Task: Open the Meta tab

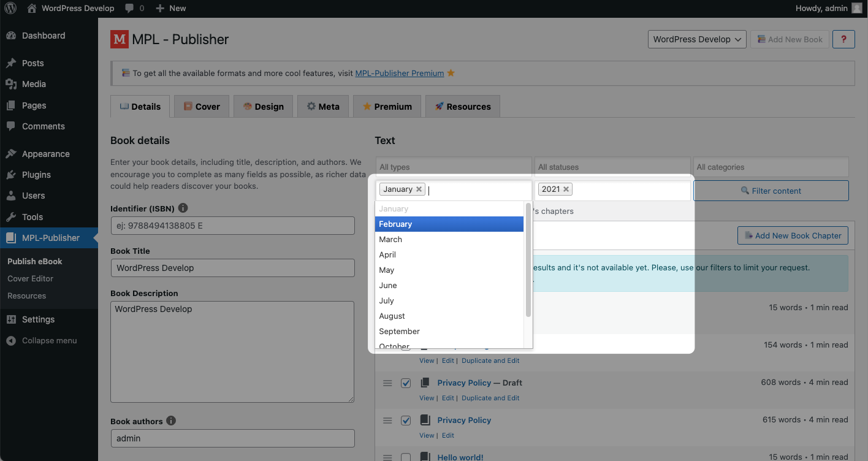Action: (323, 106)
